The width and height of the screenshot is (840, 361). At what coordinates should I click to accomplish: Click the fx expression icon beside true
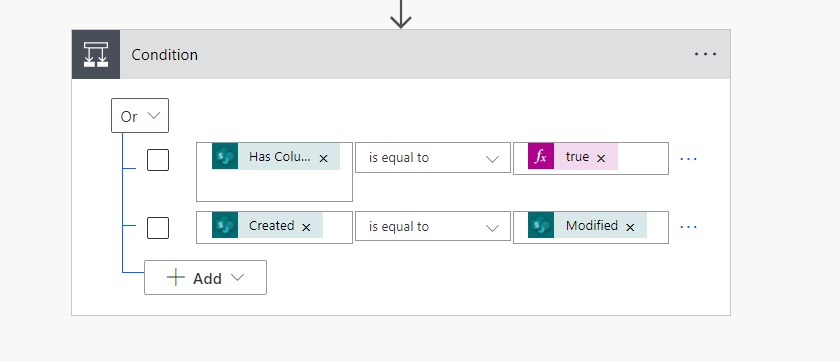pyautogui.click(x=541, y=156)
